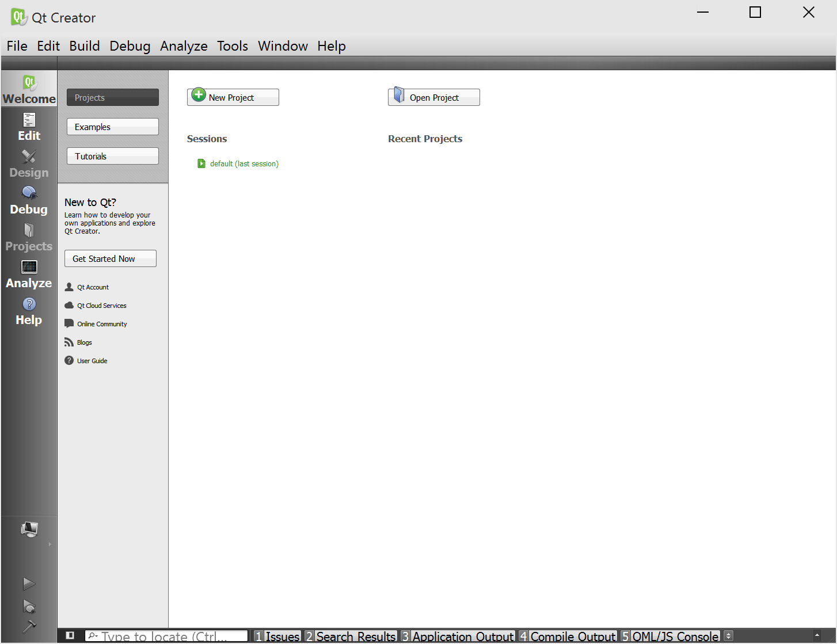The width and height of the screenshot is (837, 644).
Task: Open the Blogs link
Action: click(85, 342)
